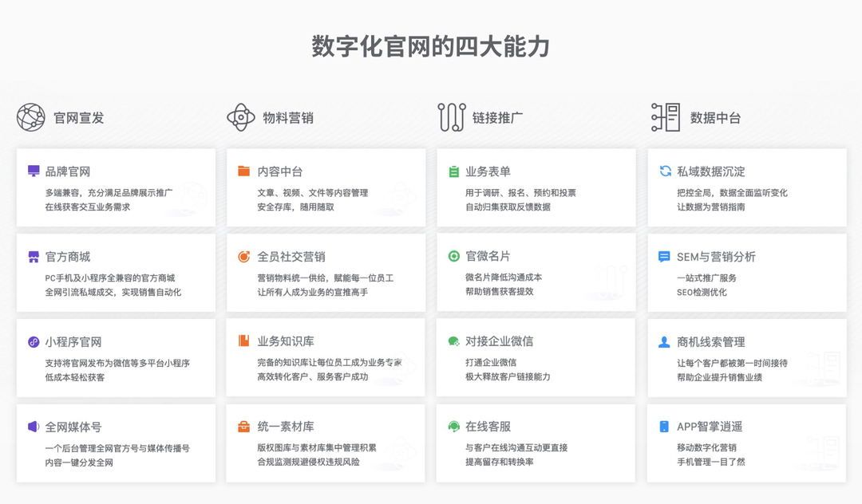
Task: Open the 官微名片 card title
Action: [x=488, y=256]
